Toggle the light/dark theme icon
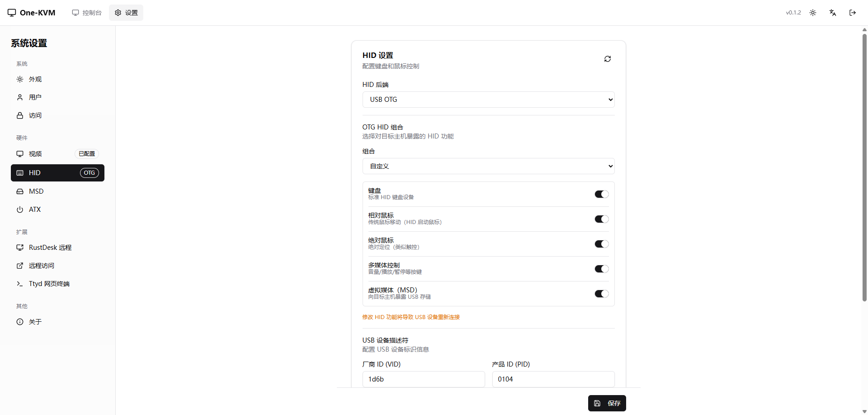Image resolution: width=868 pixels, height=415 pixels. pos(812,13)
